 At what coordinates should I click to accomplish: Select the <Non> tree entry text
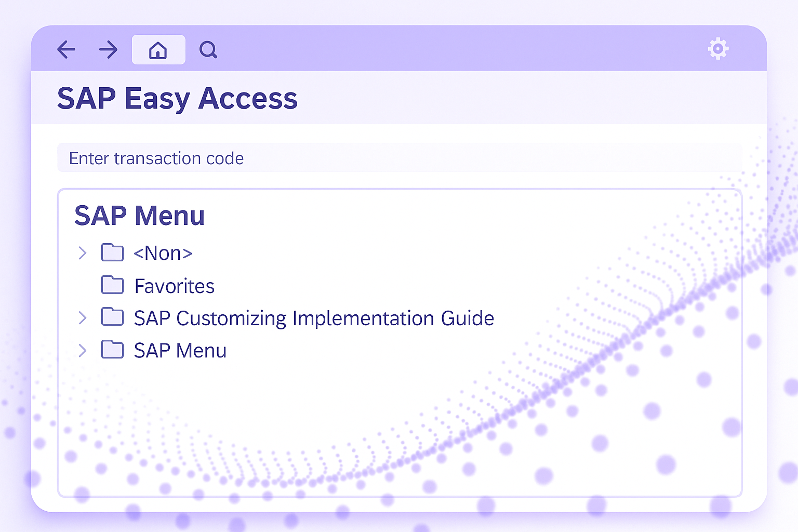pos(163,253)
